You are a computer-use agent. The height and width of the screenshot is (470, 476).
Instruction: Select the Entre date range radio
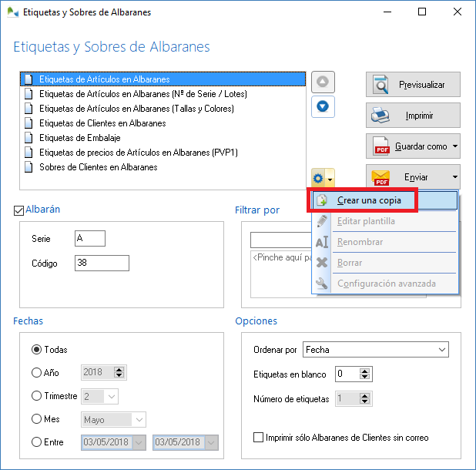(x=36, y=442)
